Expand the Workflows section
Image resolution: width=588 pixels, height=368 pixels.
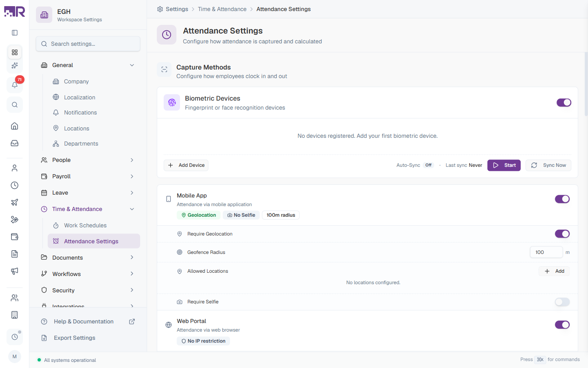pos(88,274)
